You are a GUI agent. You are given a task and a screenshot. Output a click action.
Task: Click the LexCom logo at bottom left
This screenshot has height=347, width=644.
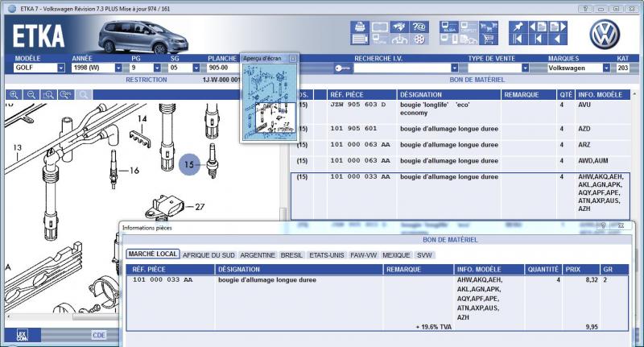click(x=23, y=335)
